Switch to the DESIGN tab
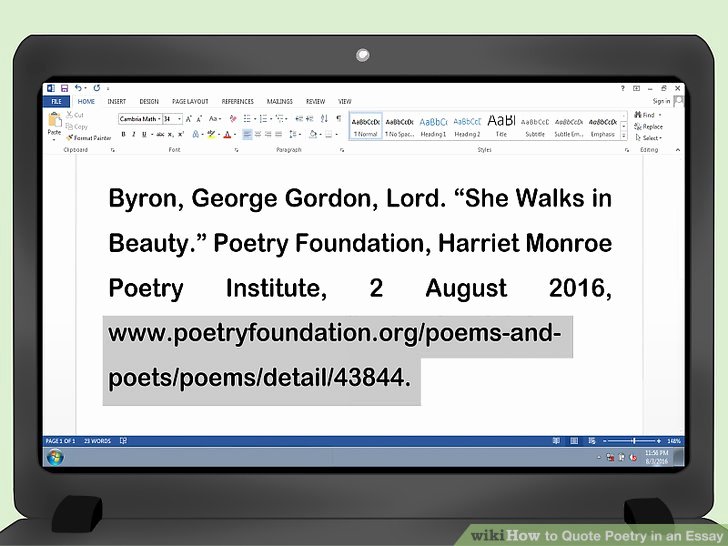The height and width of the screenshot is (546, 728). tap(149, 101)
